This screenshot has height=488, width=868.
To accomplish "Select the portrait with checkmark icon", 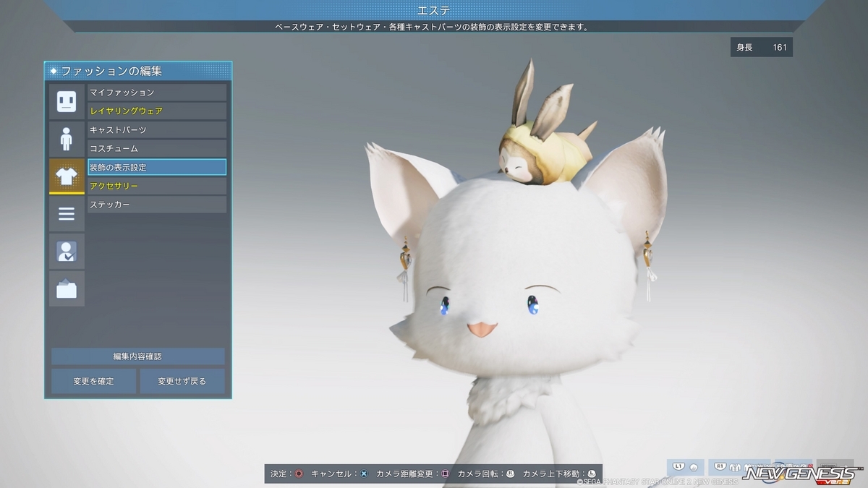I will coord(67,252).
